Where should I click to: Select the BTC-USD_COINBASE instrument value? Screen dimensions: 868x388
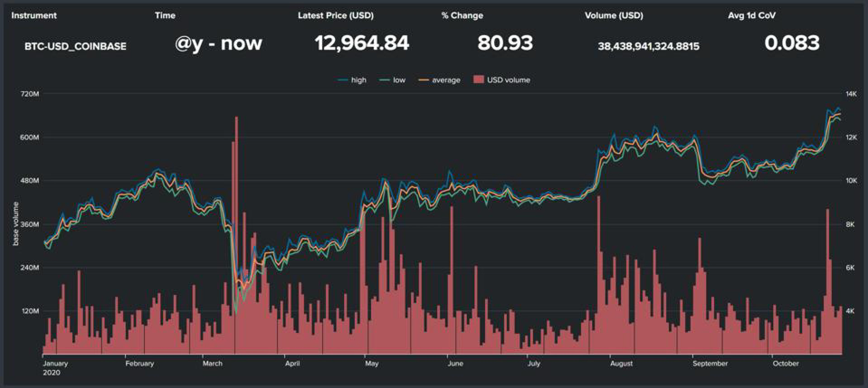point(75,46)
